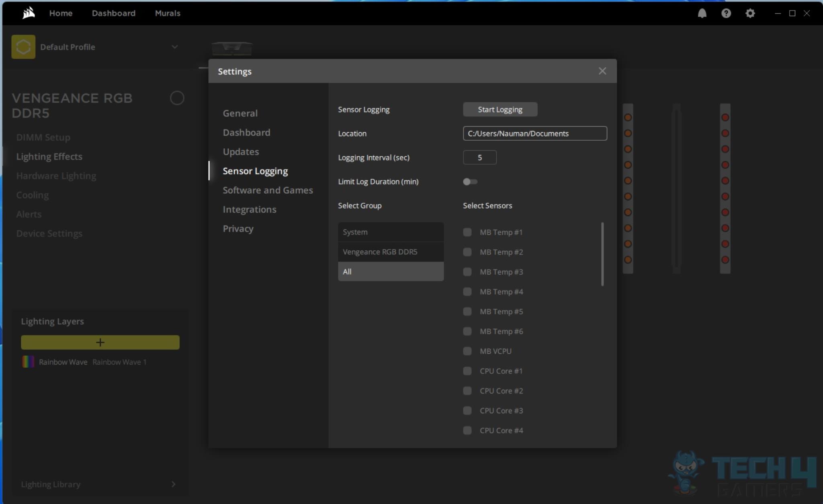Check the MB Temp #4 sensor
The image size is (823, 504).
click(467, 292)
